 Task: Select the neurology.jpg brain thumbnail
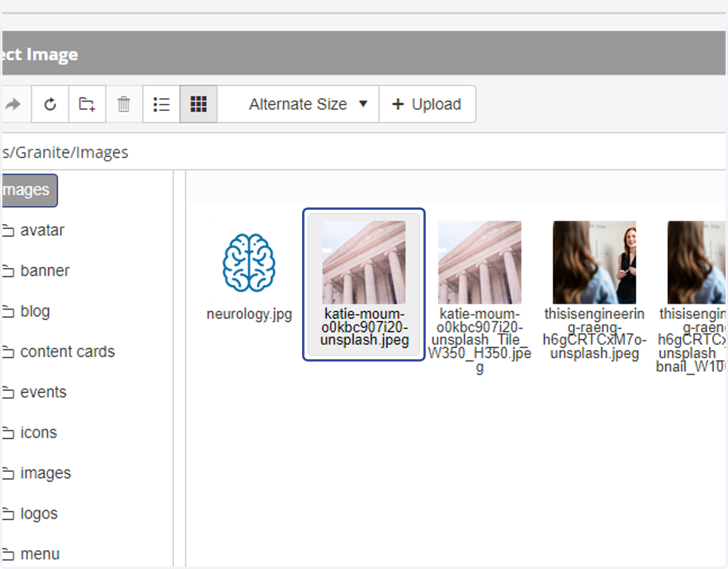(x=249, y=262)
